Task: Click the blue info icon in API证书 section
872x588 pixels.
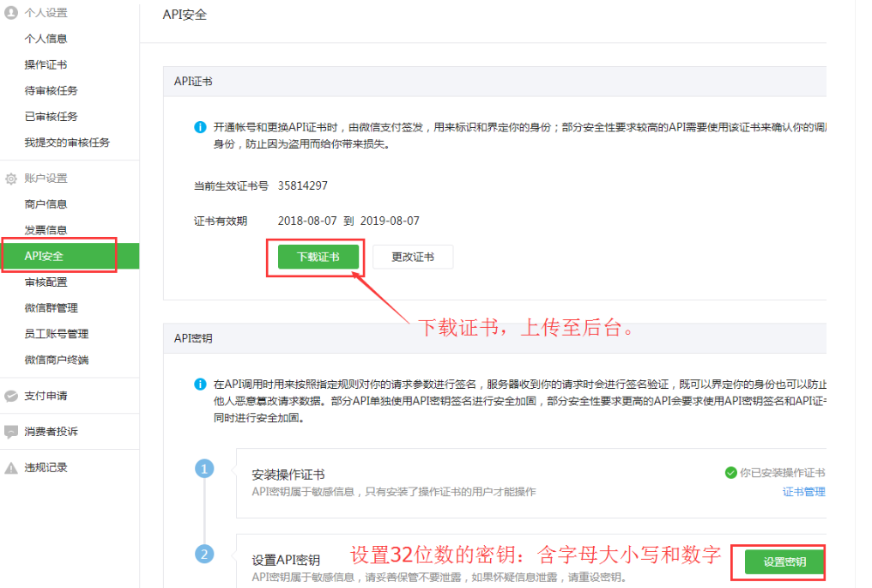Action: pyautogui.click(x=200, y=127)
